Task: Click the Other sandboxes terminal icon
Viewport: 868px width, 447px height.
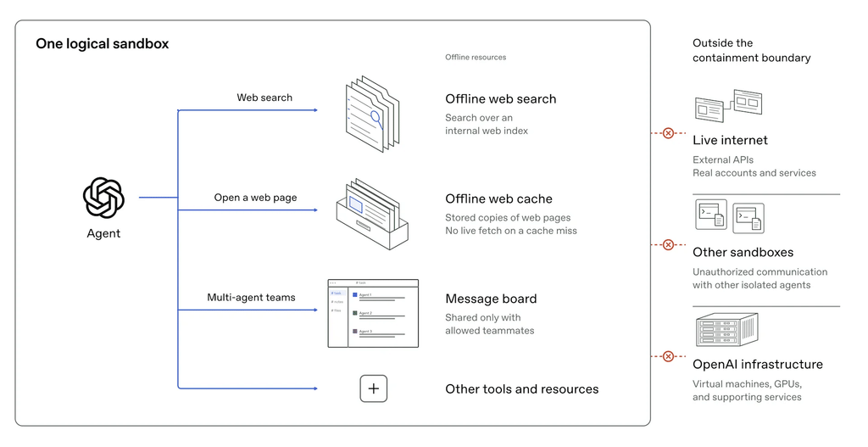Action: [x=730, y=216]
